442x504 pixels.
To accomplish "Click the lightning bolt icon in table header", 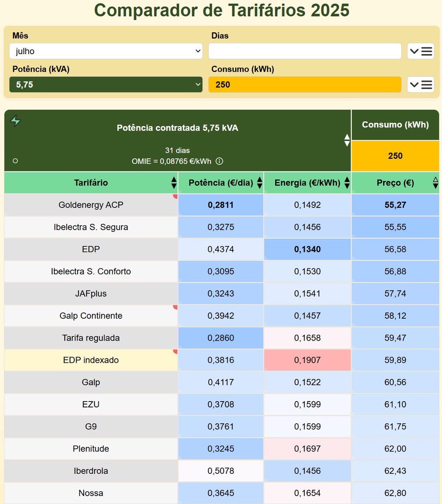I will [x=16, y=121].
